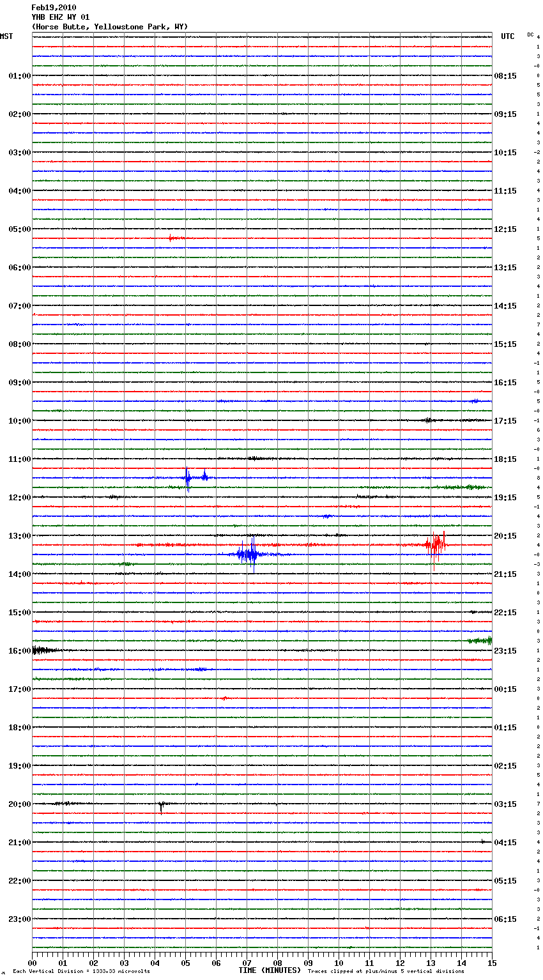Select the 18:00 MST time label

(20, 728)
